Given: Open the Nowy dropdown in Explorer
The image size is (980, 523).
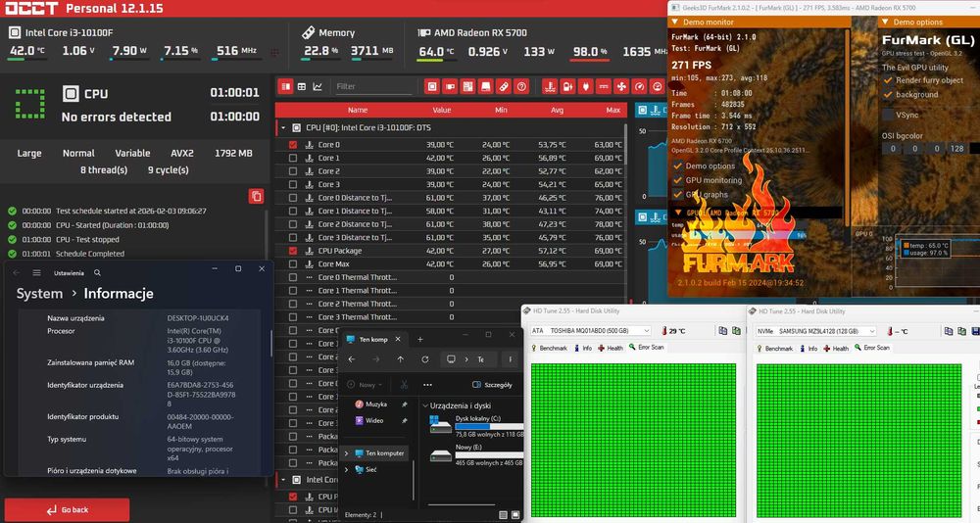Looking at the screenshot, I should tap(365, 385).
